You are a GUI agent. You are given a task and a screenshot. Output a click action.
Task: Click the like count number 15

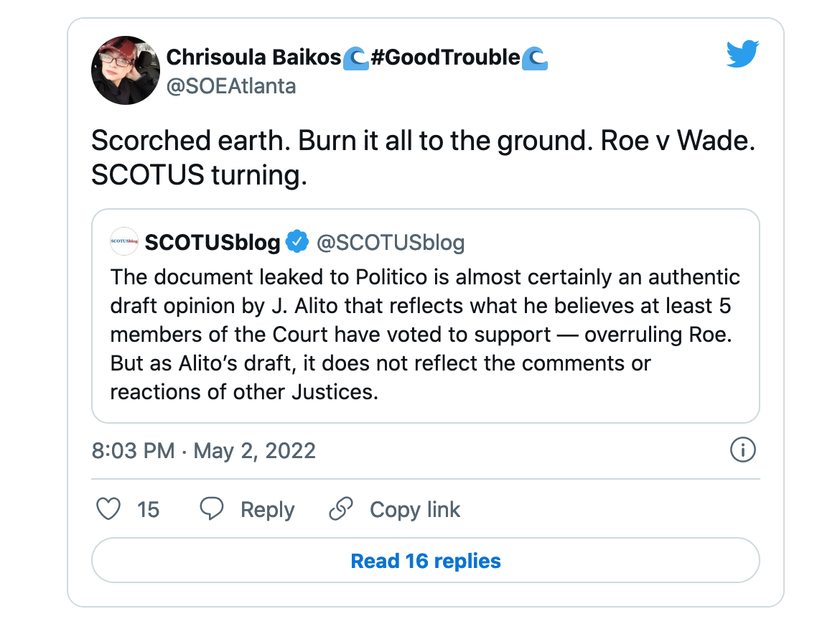pyautogui.click(x=148, y=509)
